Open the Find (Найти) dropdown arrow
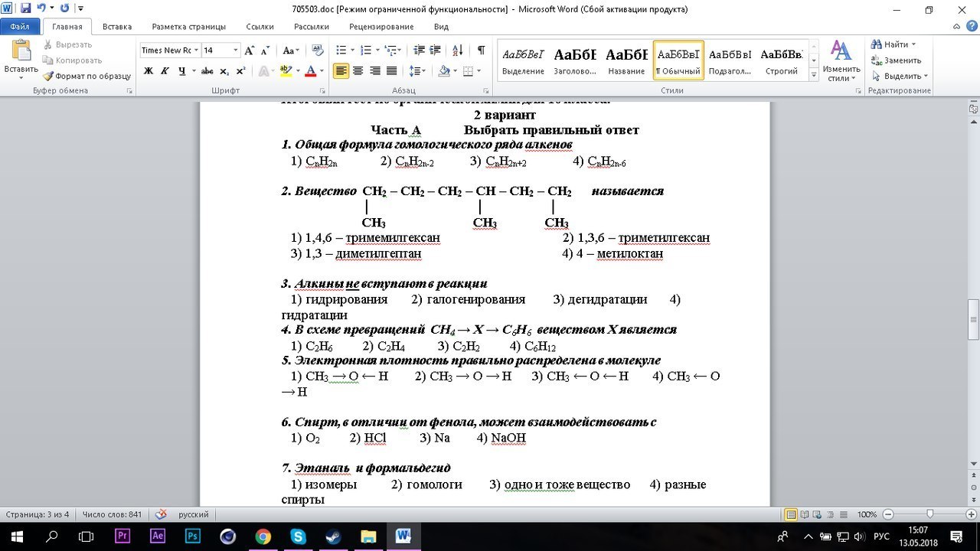This screenshot has width=980, height=551. point(914,44)
